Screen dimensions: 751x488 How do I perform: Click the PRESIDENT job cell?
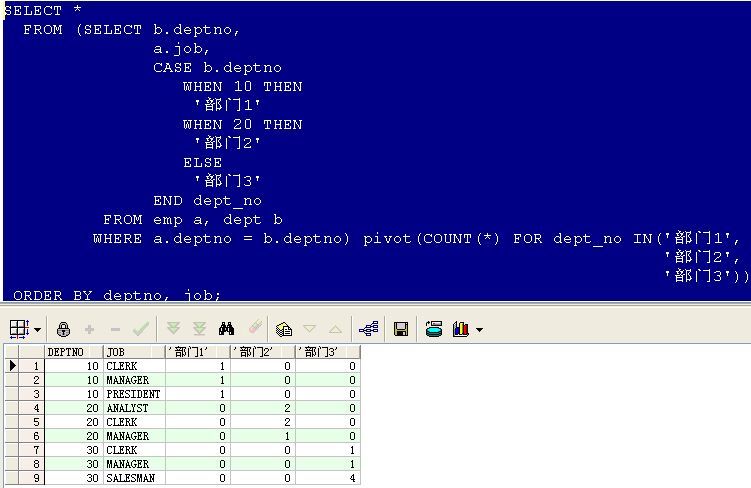[x=134, y=394]
